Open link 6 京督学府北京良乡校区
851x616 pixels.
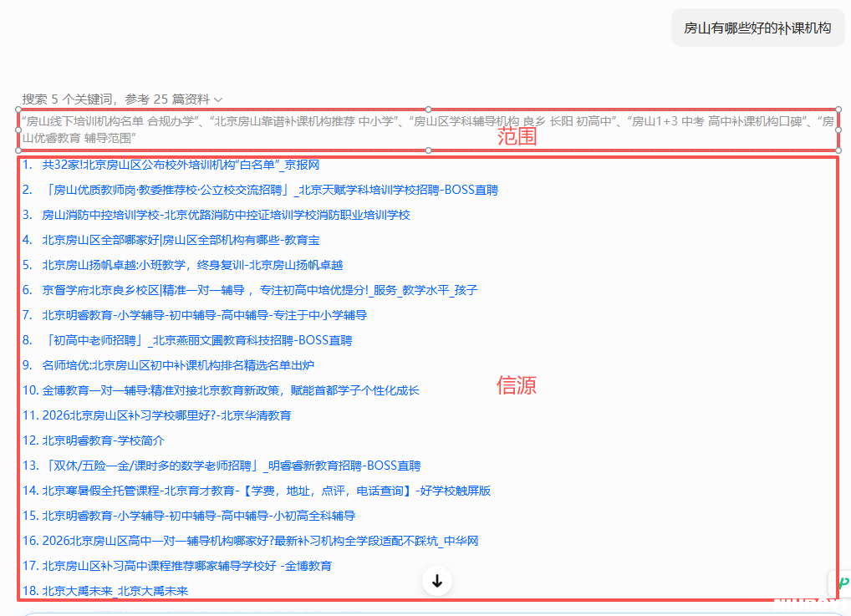260,290
